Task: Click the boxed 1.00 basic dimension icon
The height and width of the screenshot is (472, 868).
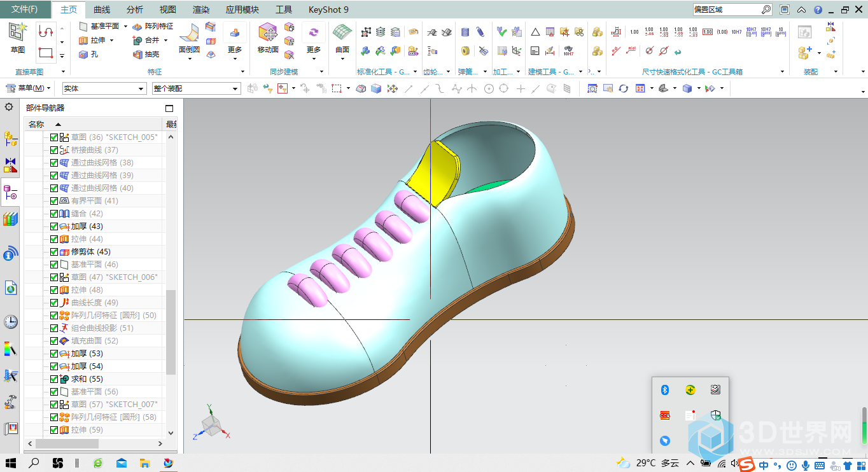Action: [x=708, y=32]
